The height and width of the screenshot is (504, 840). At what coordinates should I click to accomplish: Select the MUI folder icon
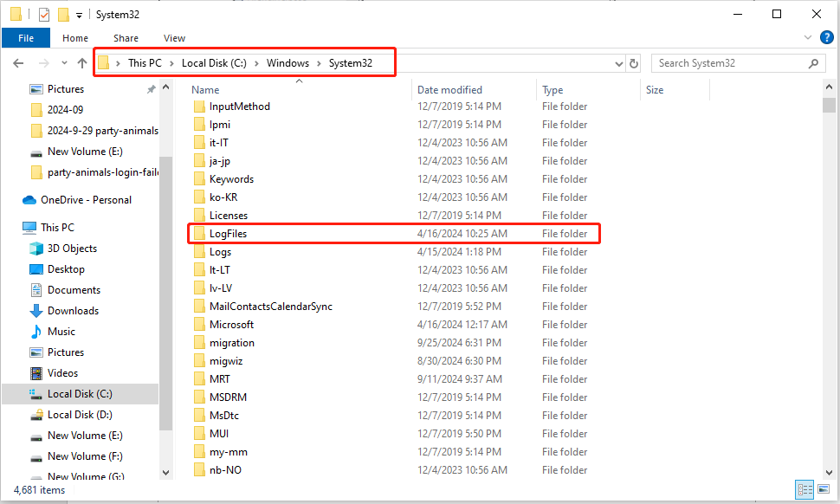pos(199,434)
